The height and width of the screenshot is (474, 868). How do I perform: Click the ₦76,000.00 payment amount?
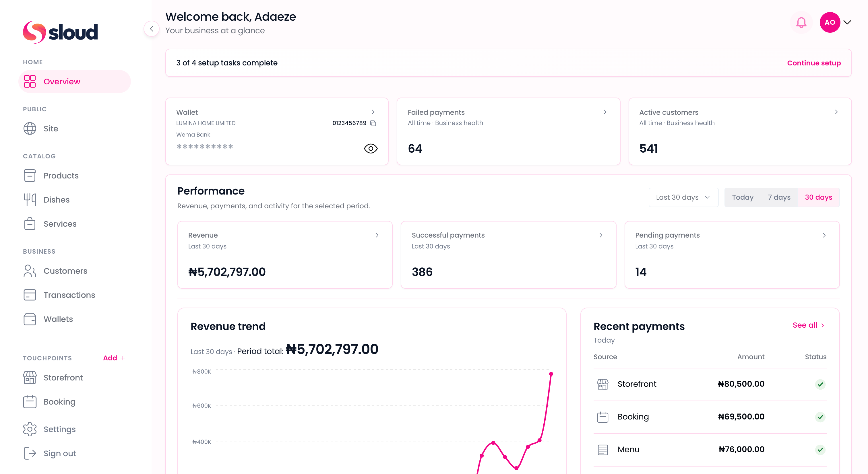pyautogui.click(x=741, y=449)
